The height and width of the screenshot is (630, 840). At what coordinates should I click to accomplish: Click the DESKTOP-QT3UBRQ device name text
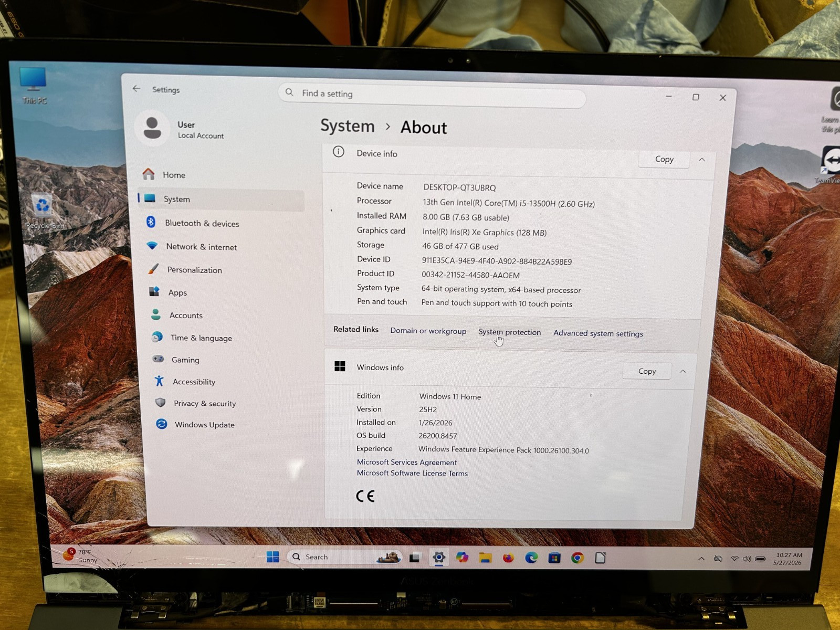(x=459, y=187)
